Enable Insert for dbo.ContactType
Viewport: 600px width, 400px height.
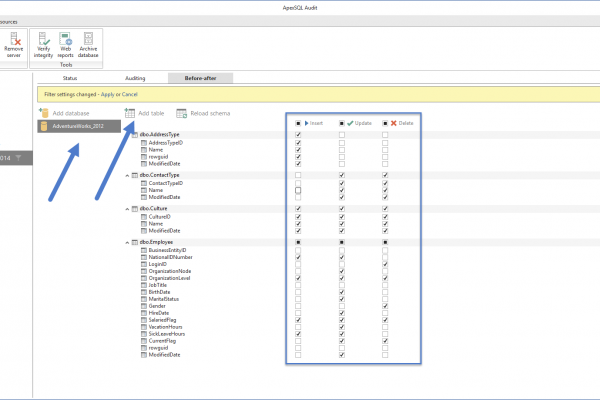(x=298, y=175)
